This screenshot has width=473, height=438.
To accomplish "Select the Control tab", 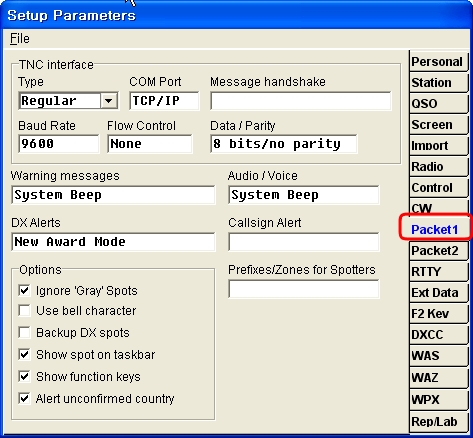I will (438, 188).
